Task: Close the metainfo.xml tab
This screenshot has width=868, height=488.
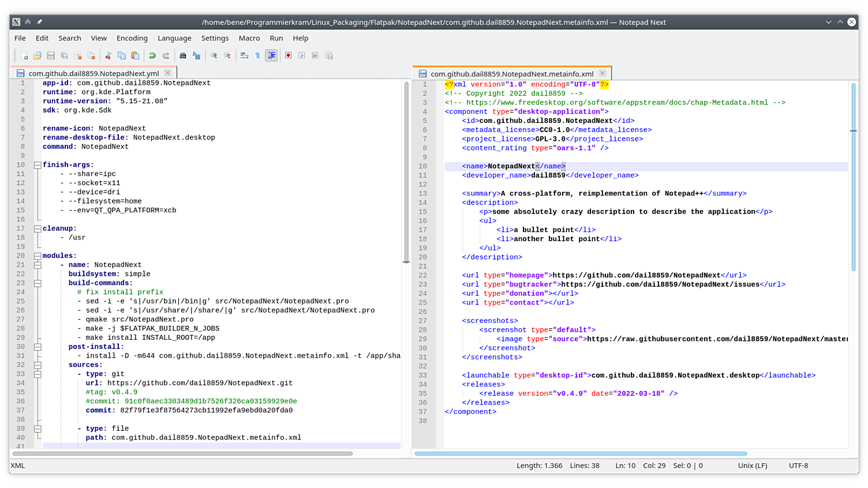Action: [602, 73]
